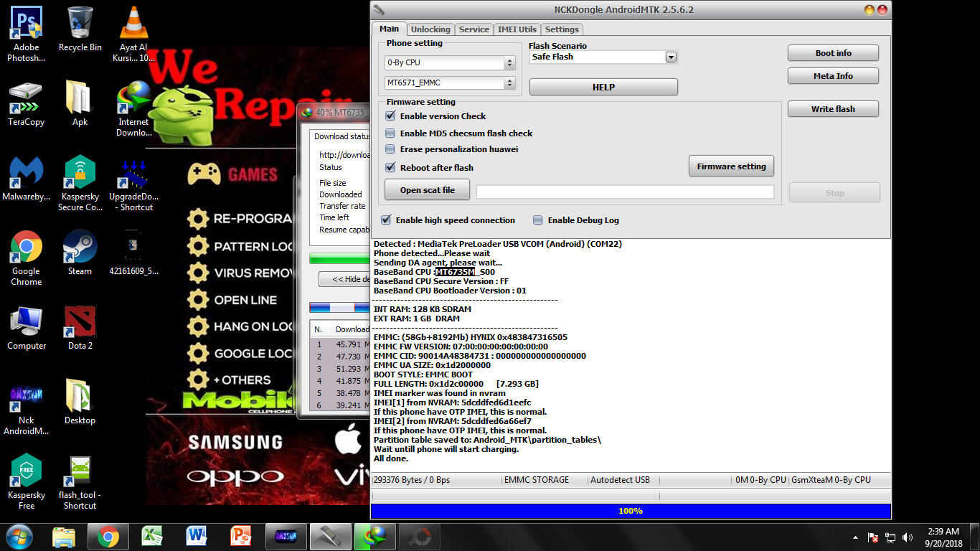Switch to NCK dongle app in taskbar
This screenshot has width=980, height=551.
tap(331, 537)
